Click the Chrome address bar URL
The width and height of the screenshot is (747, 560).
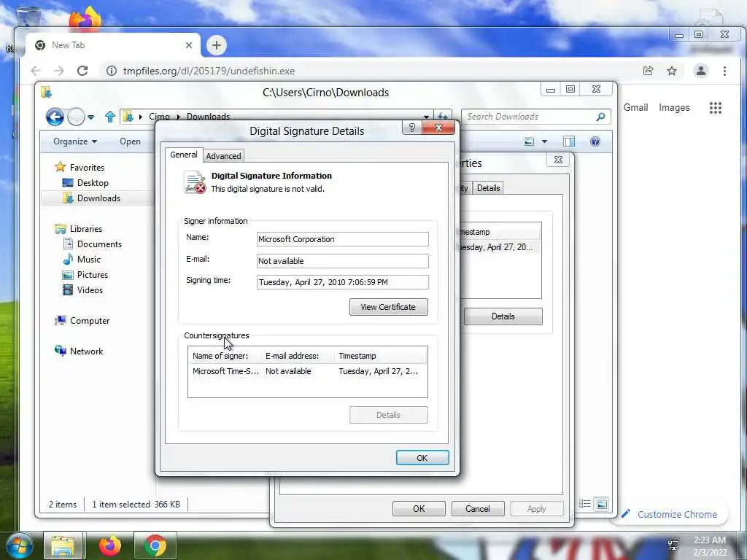(x=209, y=71)
